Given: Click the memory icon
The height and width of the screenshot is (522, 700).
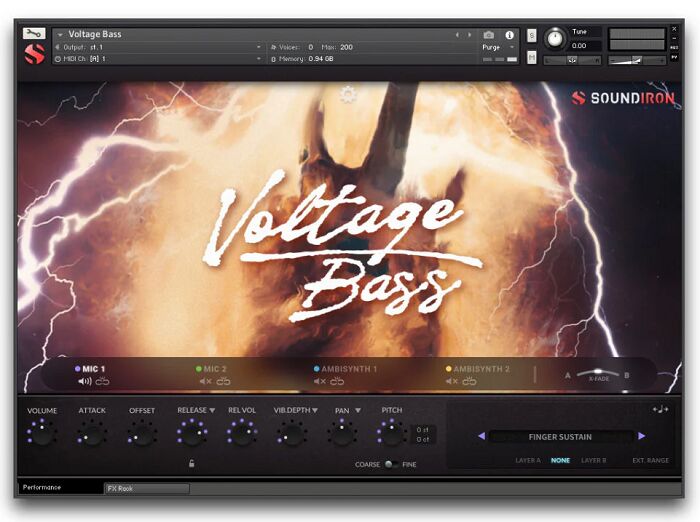Looking at the screenshot, I should pos(273,59).
